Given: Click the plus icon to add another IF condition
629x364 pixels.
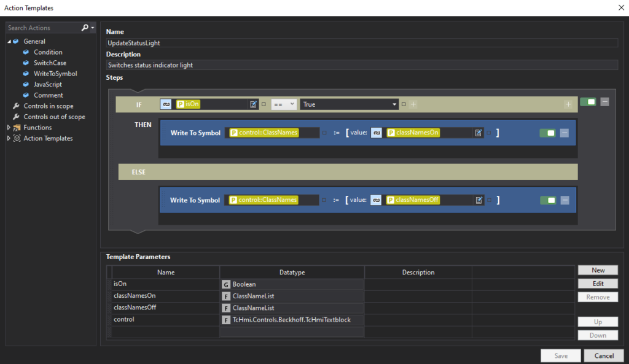Looking at the screenshot, I should pos(568,104).
